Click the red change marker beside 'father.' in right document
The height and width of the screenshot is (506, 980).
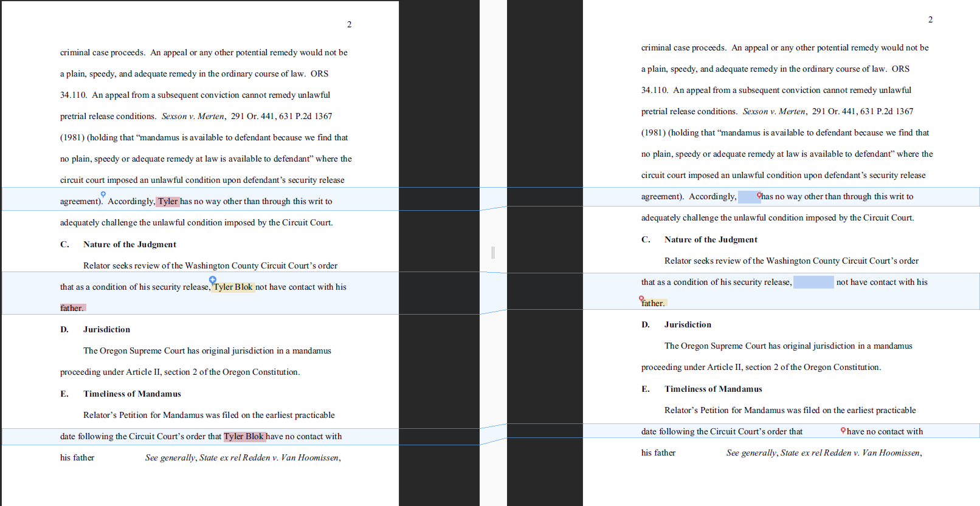[x=641, y=299]
